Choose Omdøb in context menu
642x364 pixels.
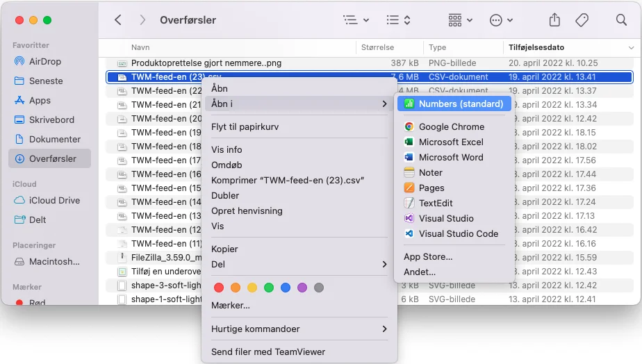pos(299,165)
